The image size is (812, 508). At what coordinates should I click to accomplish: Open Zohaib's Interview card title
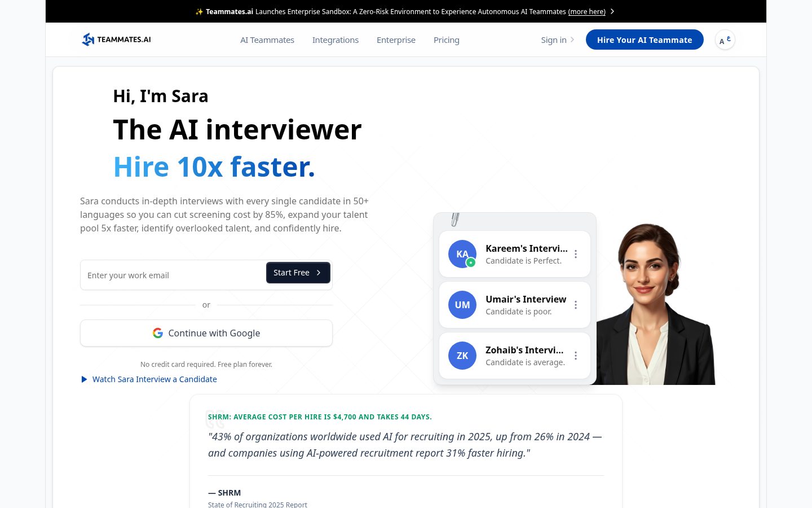pyautogui.click(x=524, y=350)
